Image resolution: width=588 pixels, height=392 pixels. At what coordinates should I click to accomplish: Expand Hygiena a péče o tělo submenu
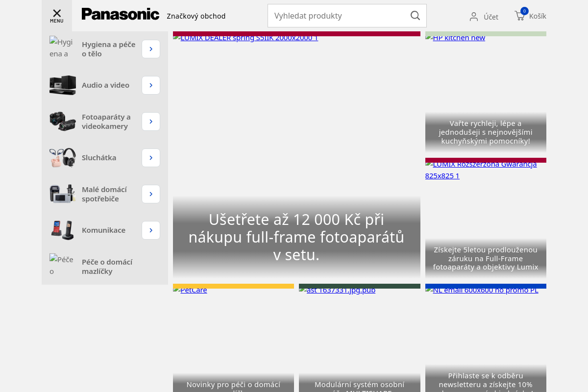pos(151,49)
